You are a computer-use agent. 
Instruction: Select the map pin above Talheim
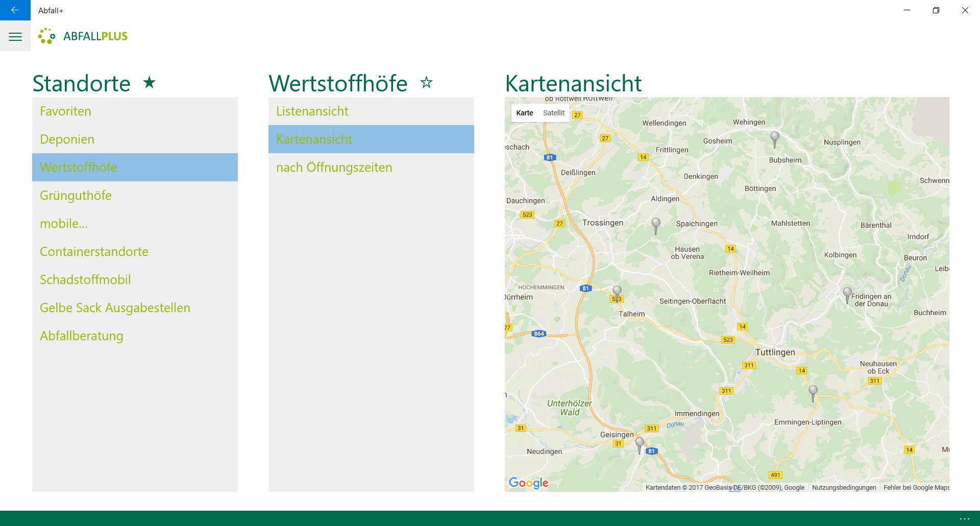(617, 294)
